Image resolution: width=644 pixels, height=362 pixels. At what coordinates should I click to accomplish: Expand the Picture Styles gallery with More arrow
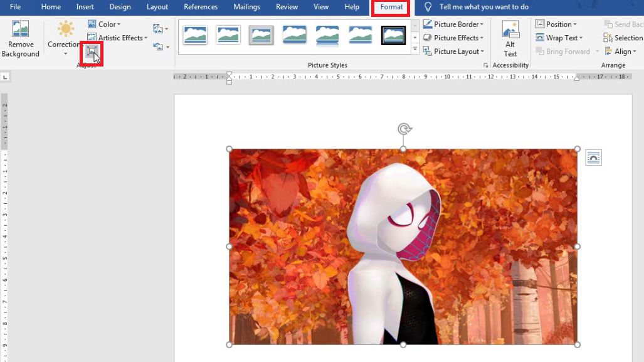tap(414, 50)
